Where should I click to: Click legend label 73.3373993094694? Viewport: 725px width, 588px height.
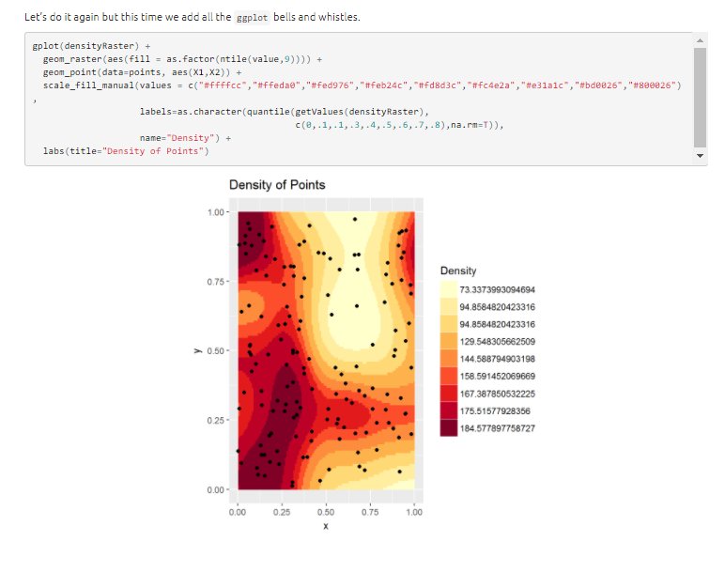click(x=497, y=289)
